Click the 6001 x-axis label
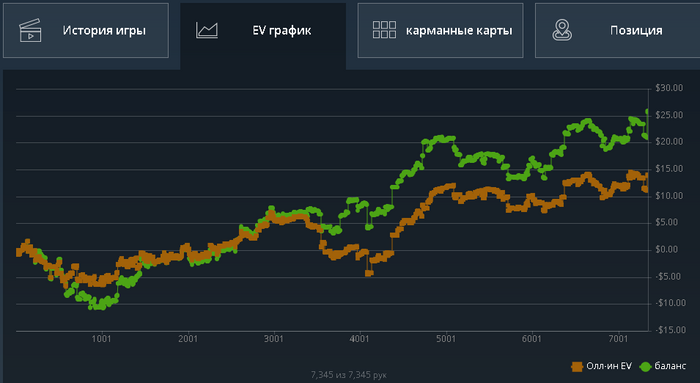 pos(532,339)
